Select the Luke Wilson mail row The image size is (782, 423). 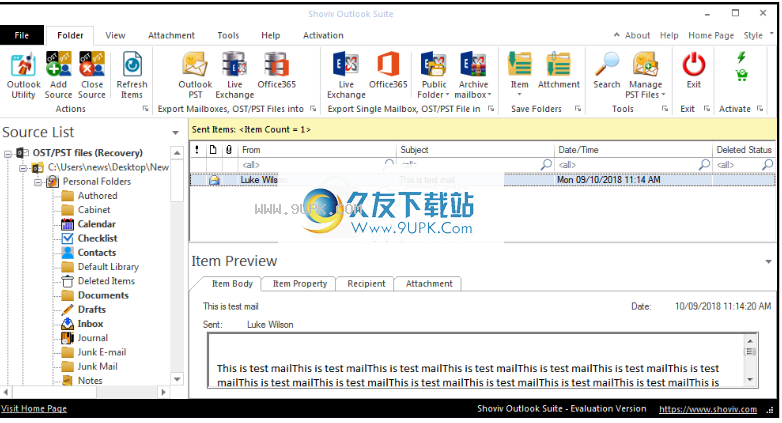click(x=482, y=180)
